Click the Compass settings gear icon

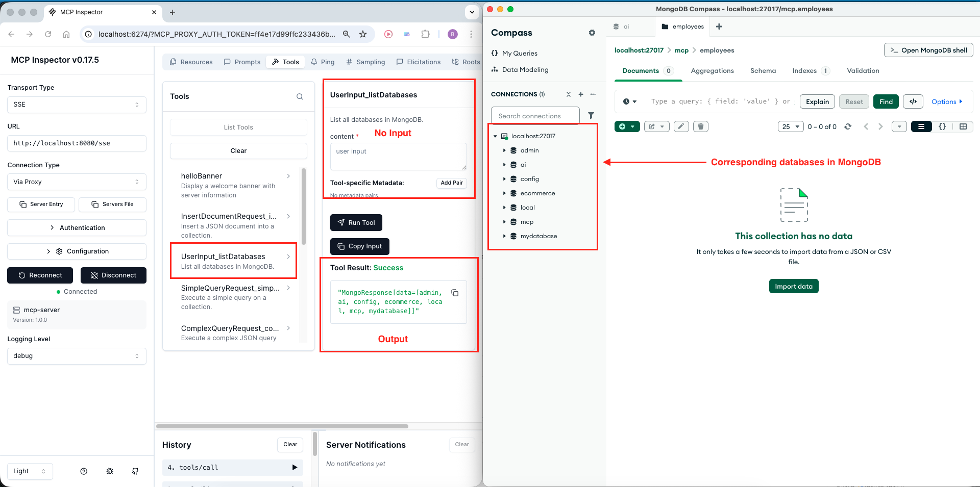(x=592, y=33)
